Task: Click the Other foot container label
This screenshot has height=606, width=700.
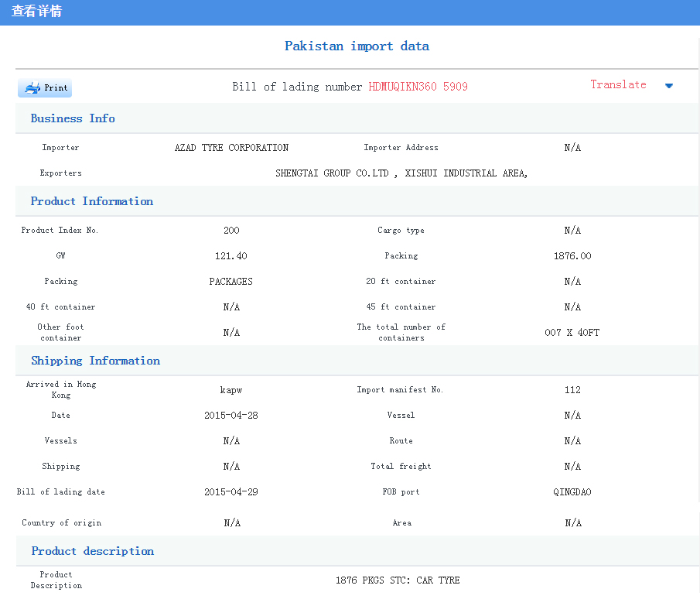Action: tap(60, 332)
